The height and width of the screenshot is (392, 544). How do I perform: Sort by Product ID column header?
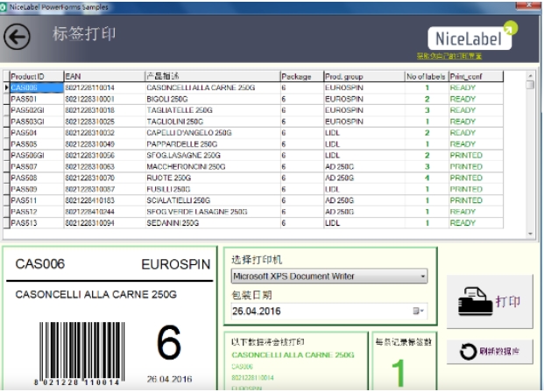click(37, 76)
